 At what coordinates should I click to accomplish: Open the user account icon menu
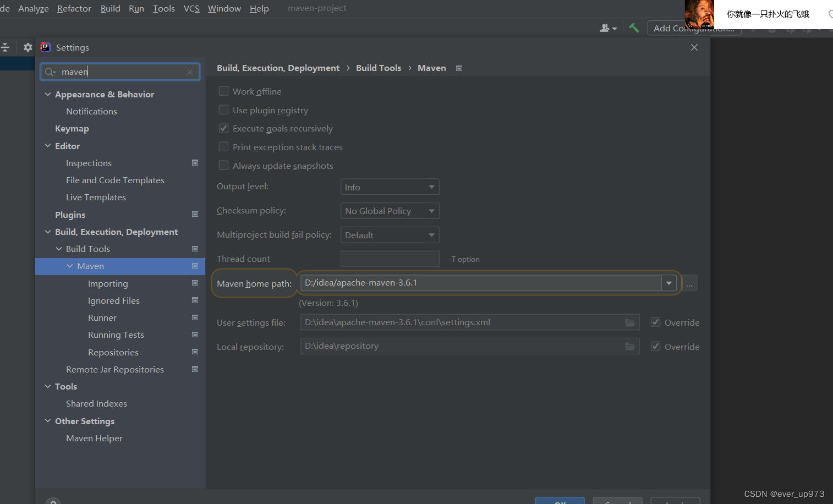(608, 28)
